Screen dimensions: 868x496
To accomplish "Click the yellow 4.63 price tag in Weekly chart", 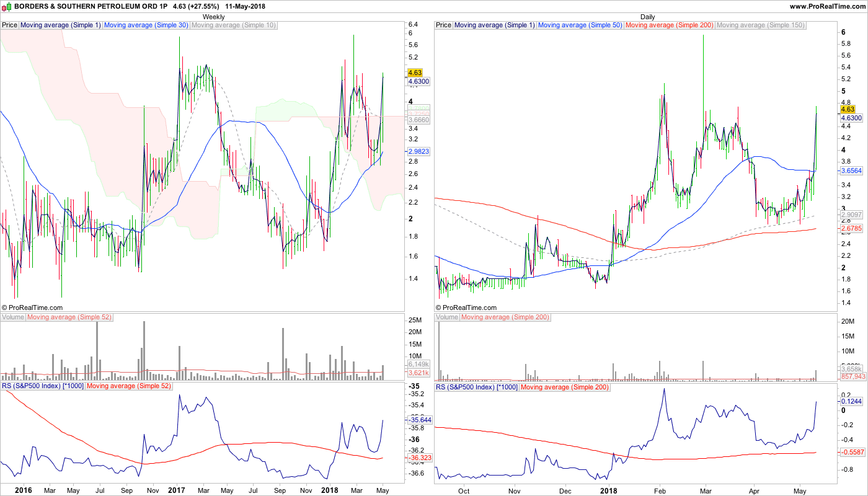I will [415, 73].
